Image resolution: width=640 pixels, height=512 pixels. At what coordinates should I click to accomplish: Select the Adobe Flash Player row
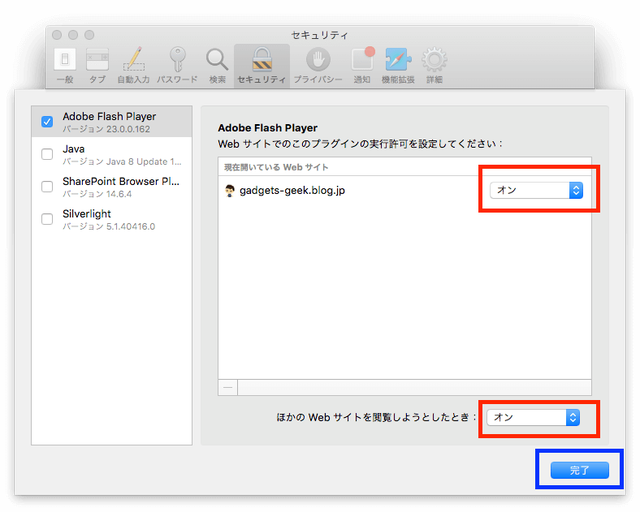pos(112,122)
